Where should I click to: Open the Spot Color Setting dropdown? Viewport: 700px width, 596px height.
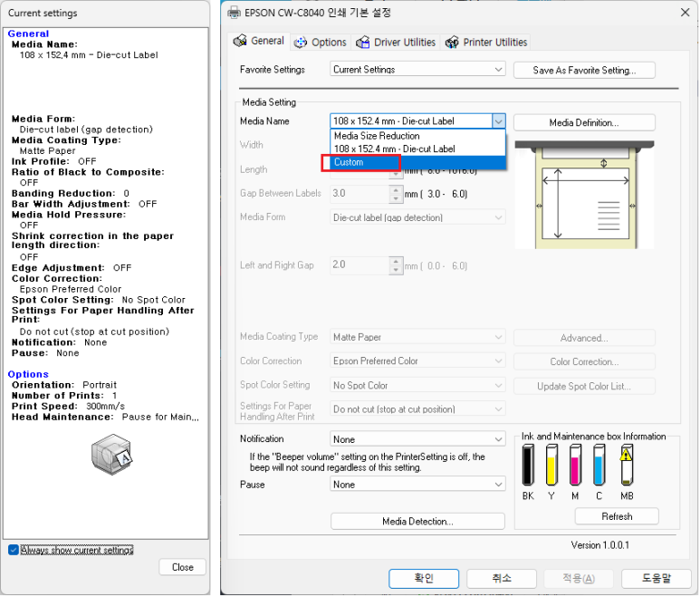click(417, 385)
